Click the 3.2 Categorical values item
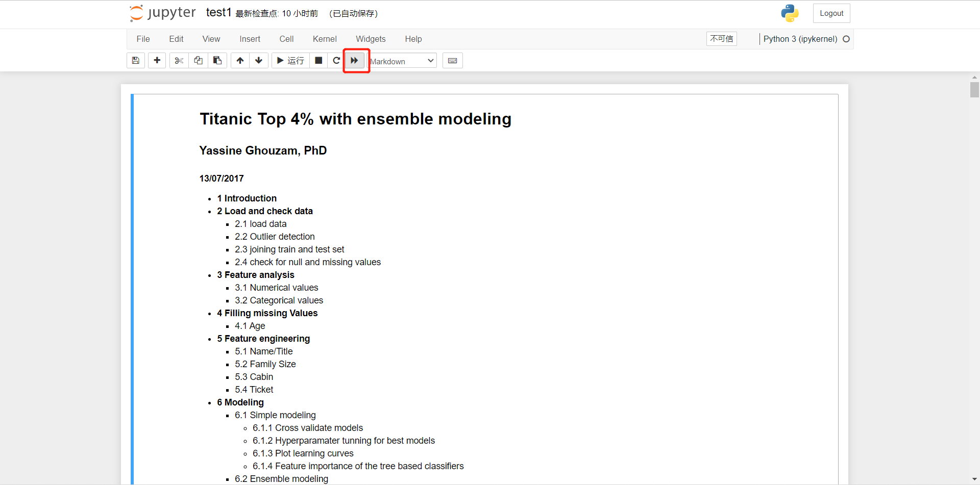This screenshot has width=980, height=485. point(279,300)
